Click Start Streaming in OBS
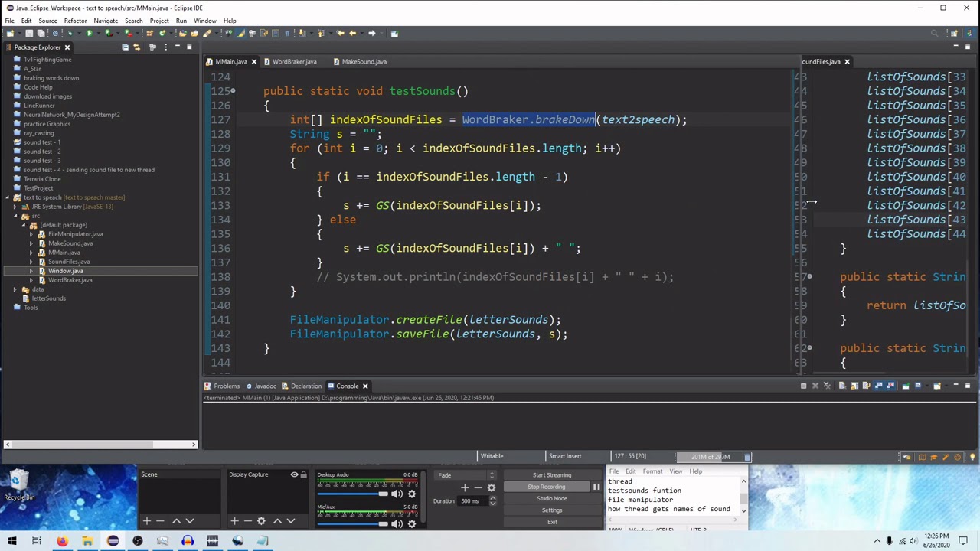This screenshot has height=551, width=980. coord(552,475)
